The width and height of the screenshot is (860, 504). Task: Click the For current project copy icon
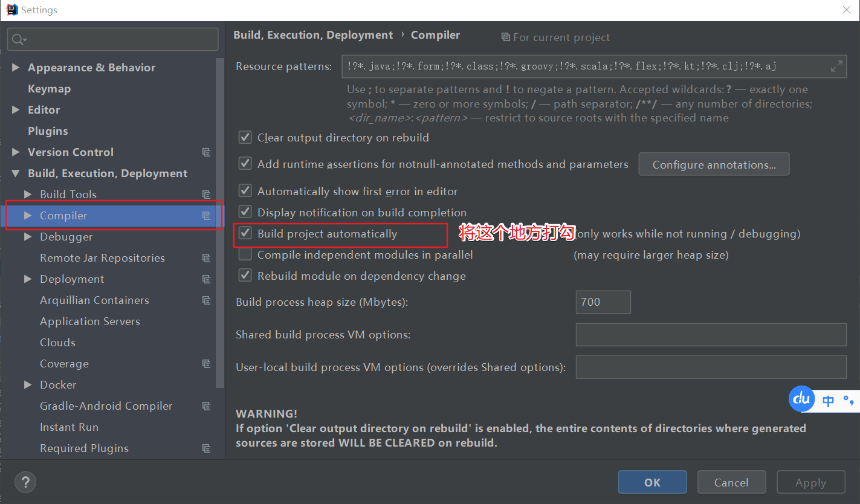tap(505, 37)
